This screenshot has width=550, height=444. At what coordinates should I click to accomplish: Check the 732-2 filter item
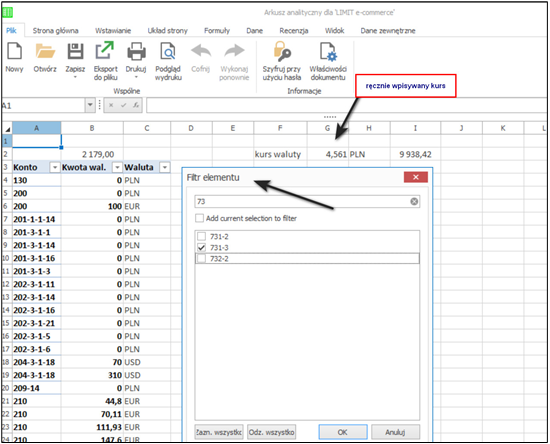point(201,259)
